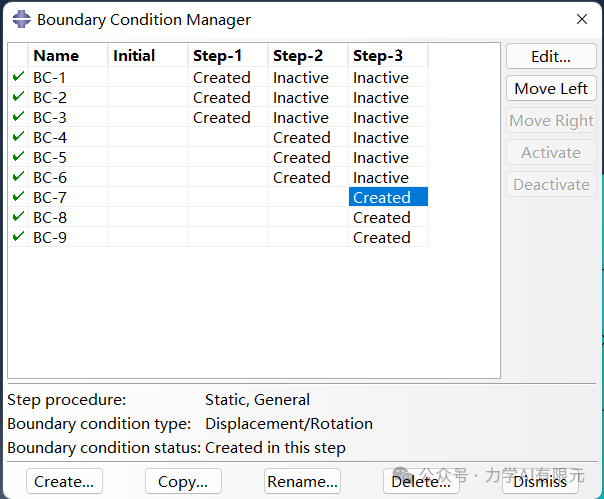Viewport: 604px width, 499px height.
Task: Suppress BC-9 via its green checkmark
Action: click(x=18, y=237)
